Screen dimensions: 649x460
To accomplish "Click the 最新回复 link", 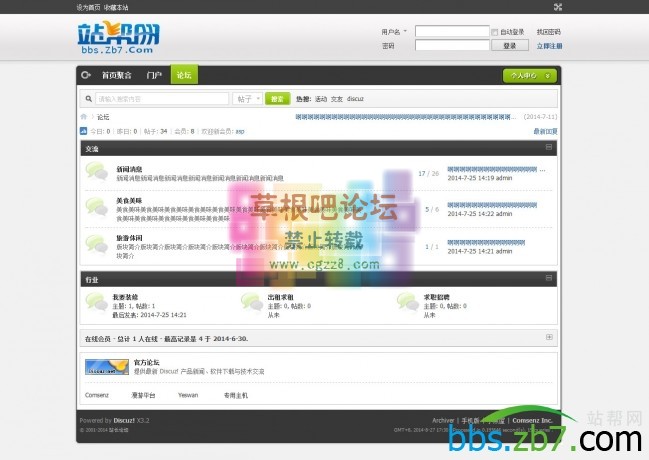I will point(545,131).
